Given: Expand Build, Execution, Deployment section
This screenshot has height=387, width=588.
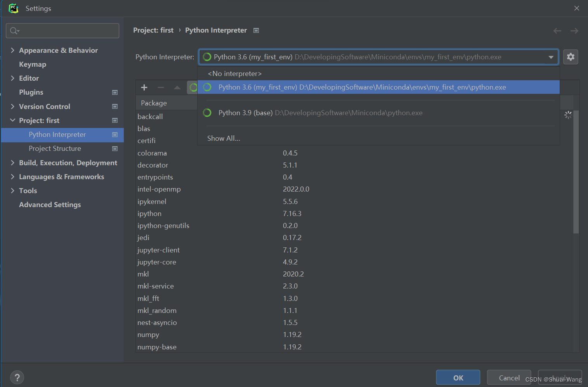Looking at the screenshot, I should pyautogui.click(x=12, y=162).
